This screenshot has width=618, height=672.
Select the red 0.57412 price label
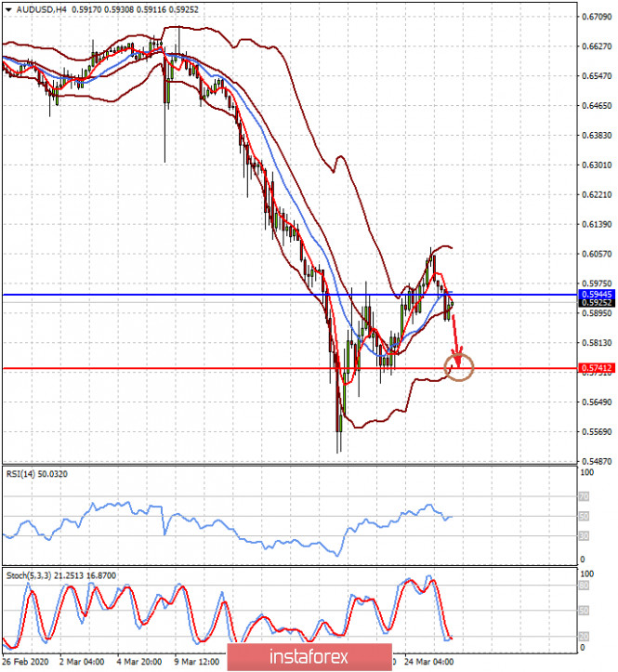[597, 368]
